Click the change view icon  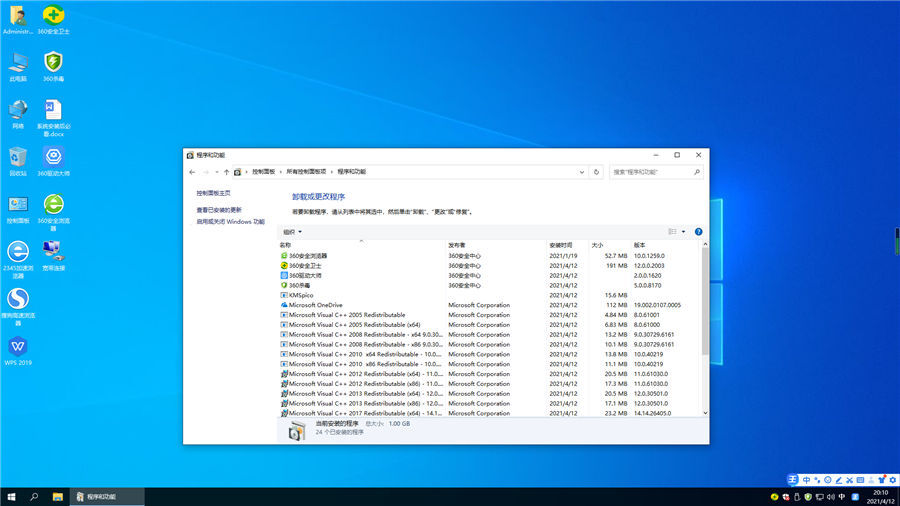point(672,232)
